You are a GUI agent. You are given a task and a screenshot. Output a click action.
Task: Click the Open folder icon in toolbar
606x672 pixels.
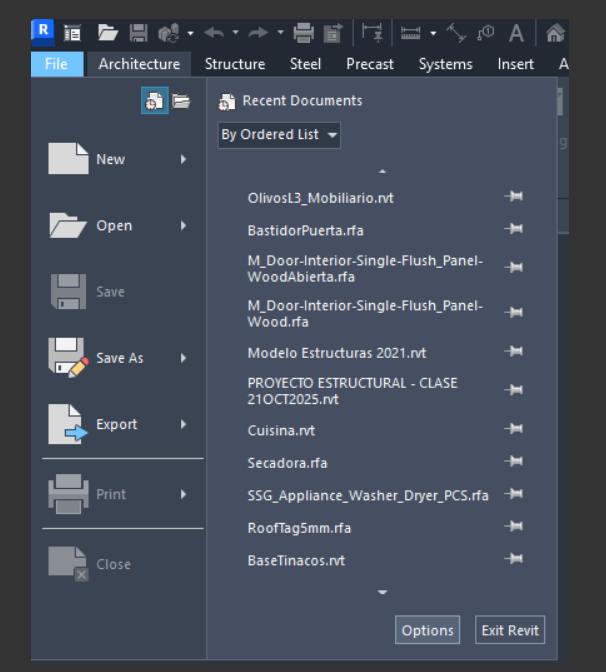[108, 33]
